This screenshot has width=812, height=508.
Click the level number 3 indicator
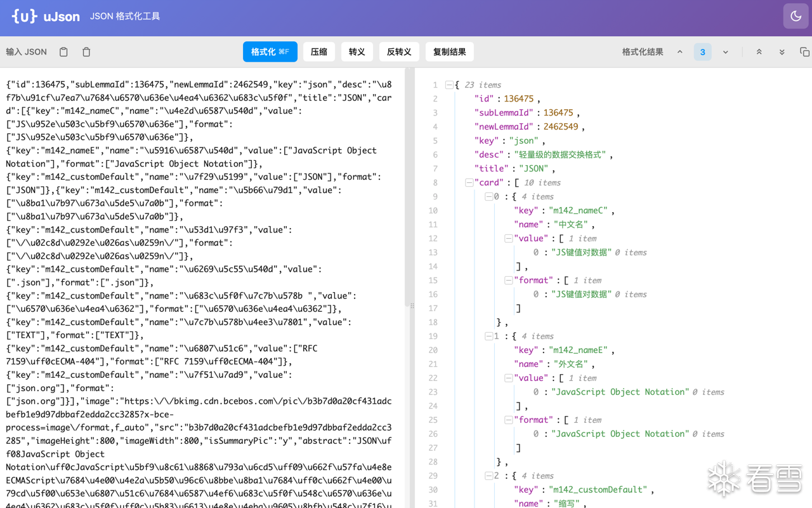point(702,52)
